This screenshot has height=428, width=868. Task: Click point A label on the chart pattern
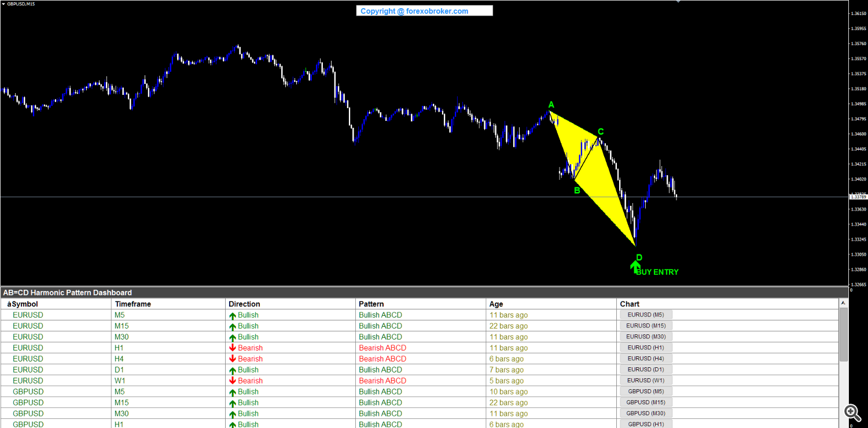click(x=551, y=105)
